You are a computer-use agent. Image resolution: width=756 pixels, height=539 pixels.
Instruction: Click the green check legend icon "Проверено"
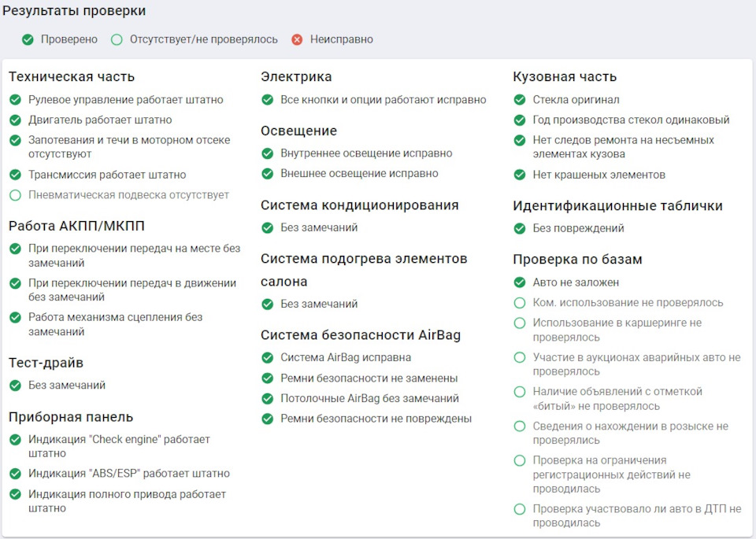(x=28, y=39)
